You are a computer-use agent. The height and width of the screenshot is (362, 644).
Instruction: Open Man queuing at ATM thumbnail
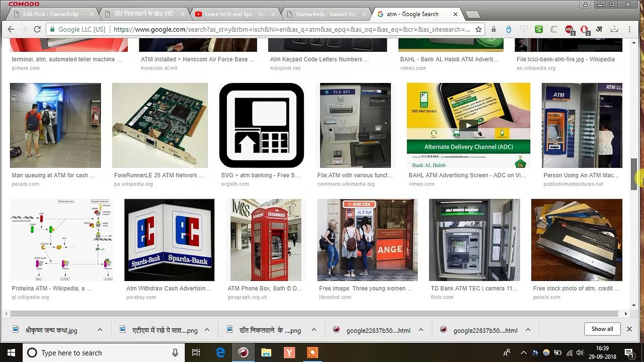[x=55, y=125]
